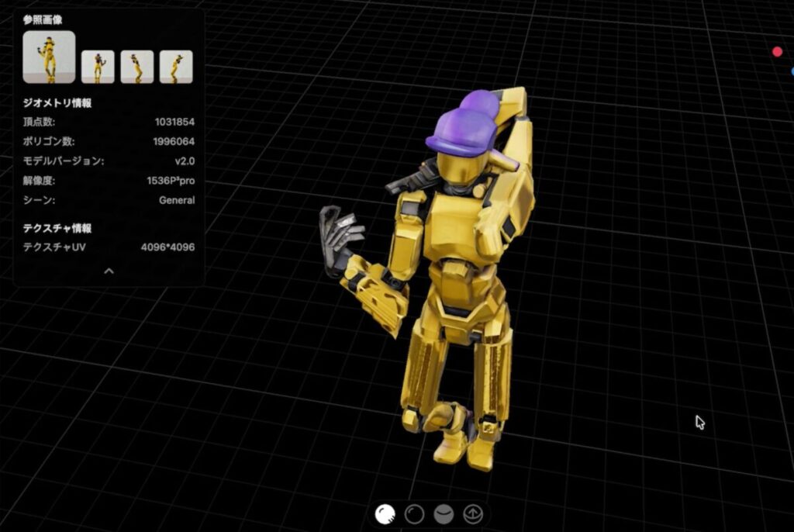794x532 pixels.
Task: Select the large first reference image thumbnail
Action: 49,57
